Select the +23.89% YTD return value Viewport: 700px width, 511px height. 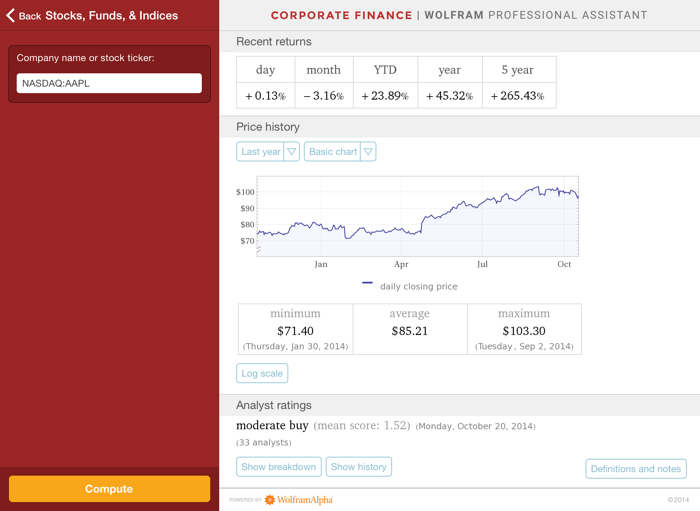(385, 96)
